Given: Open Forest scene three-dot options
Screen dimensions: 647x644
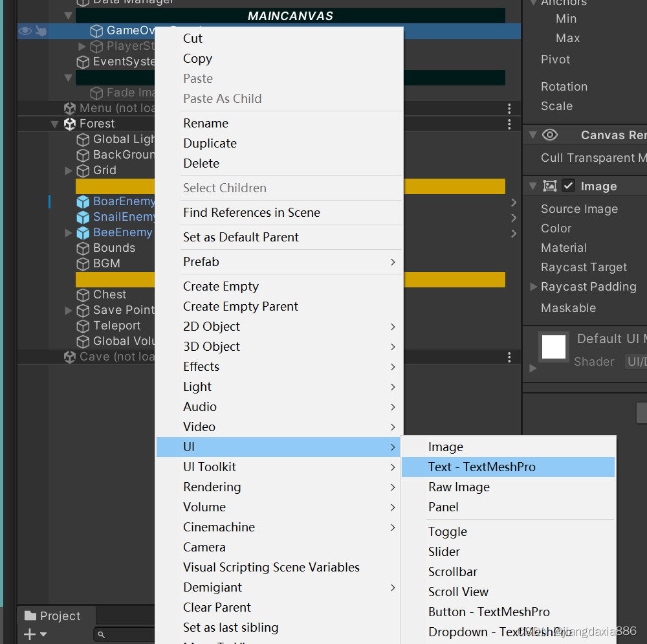Looking at the screenshot, I should (x=509, y=124).
